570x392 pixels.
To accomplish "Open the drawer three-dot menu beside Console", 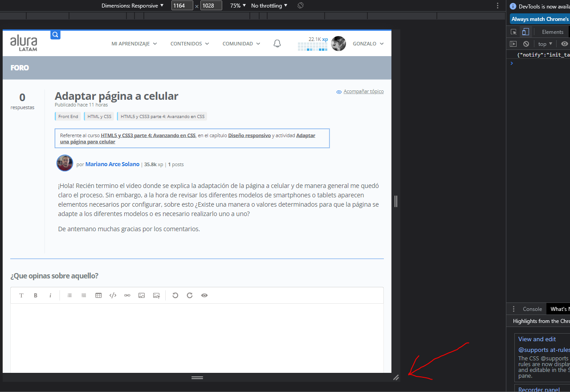I will click(513, 309).
